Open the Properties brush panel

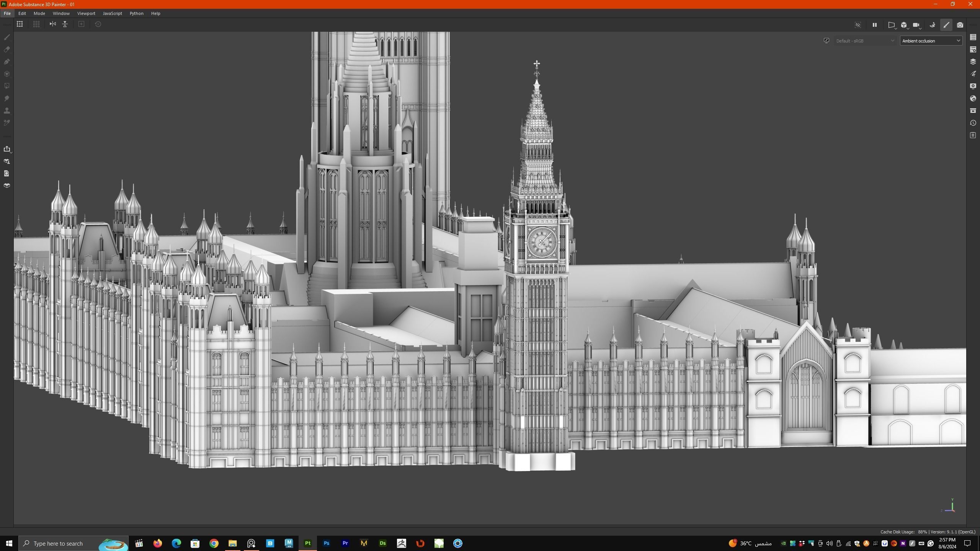pos(973,74)
